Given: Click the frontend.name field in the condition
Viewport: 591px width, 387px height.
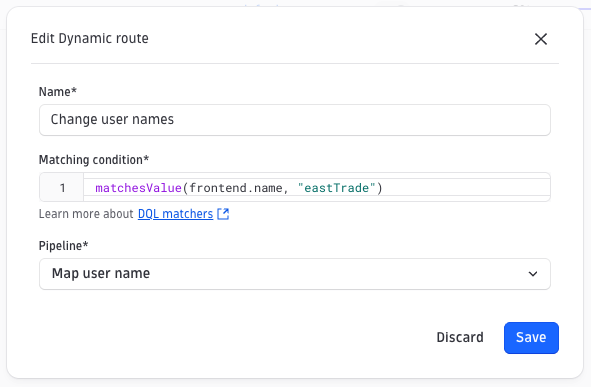Looking at the screenshot, I should point(236,188).
